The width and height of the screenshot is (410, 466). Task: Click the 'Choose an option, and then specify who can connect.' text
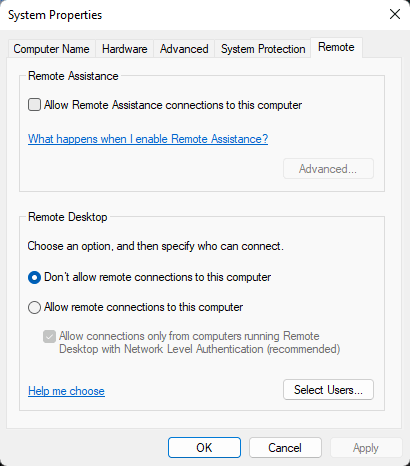point(155,246)
